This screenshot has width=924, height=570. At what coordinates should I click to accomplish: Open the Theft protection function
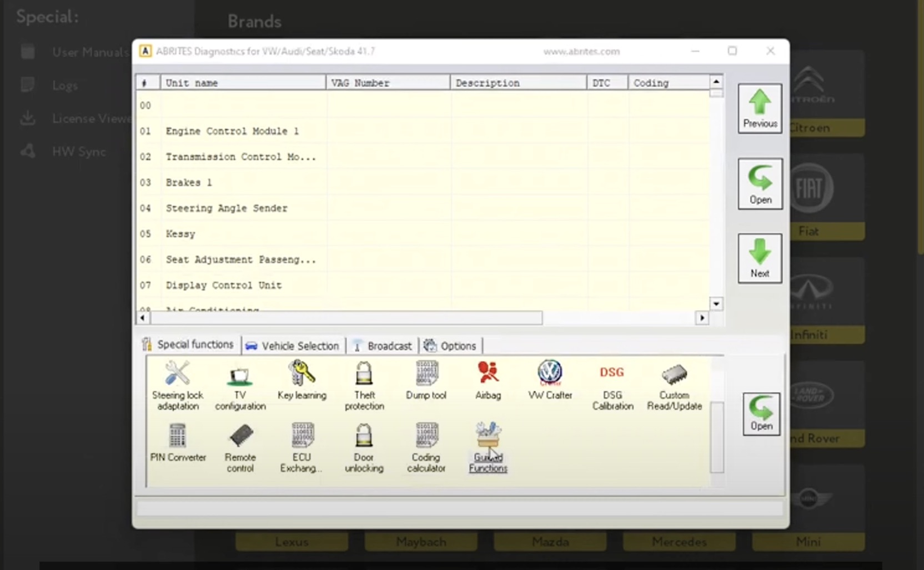point(364,386)
